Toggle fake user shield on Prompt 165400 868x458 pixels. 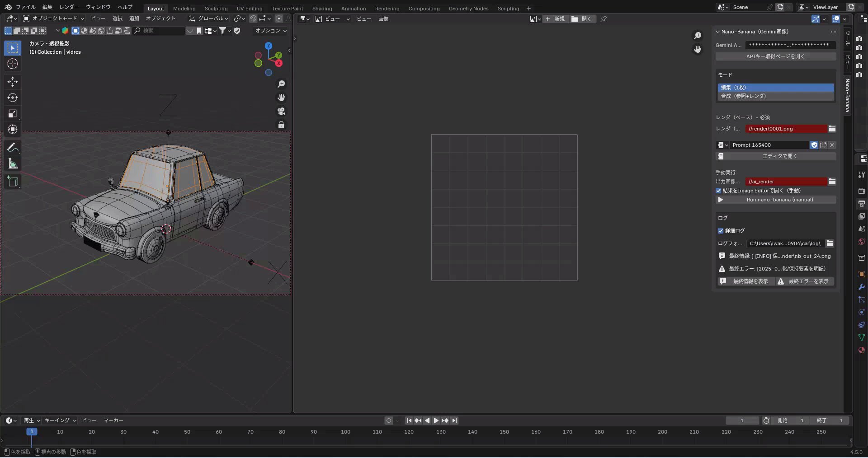[x=814, y=145]
